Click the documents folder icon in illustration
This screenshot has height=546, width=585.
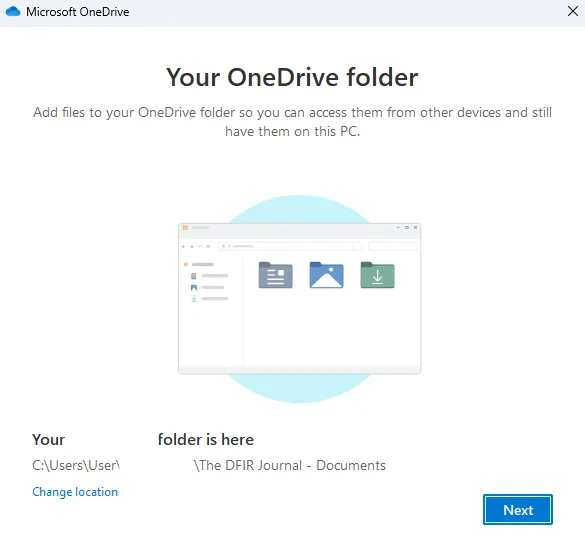tap(275, 275)
